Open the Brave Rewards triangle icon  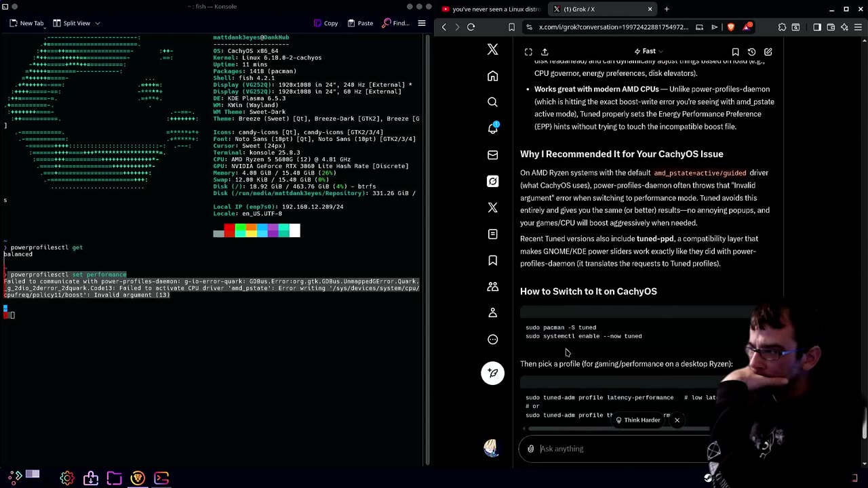[x=747, y=27]
